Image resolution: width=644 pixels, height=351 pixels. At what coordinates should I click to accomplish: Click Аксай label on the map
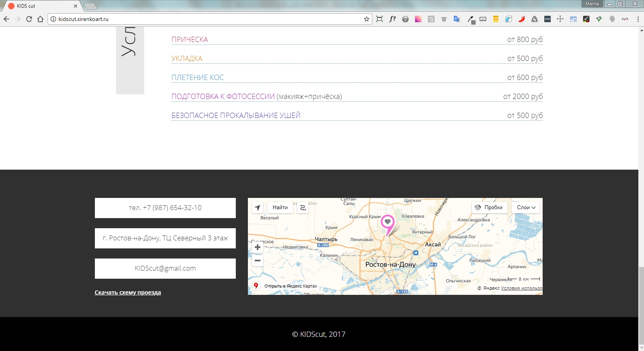pos(433,244)
